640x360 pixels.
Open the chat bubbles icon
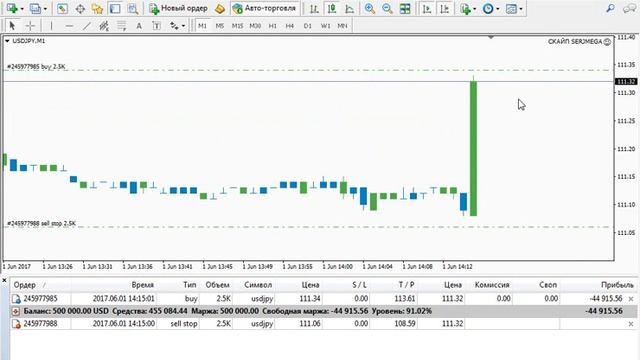629,8
